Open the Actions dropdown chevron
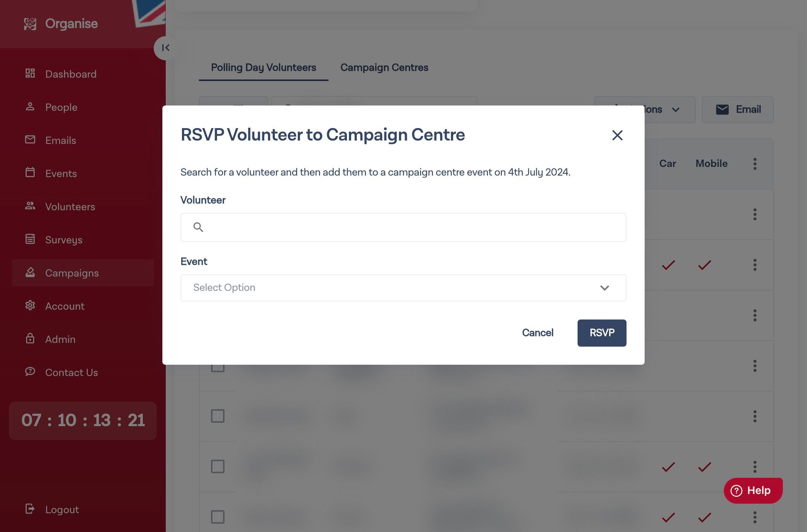This screenshot has width=807, height=532. (x=676, y=110)
